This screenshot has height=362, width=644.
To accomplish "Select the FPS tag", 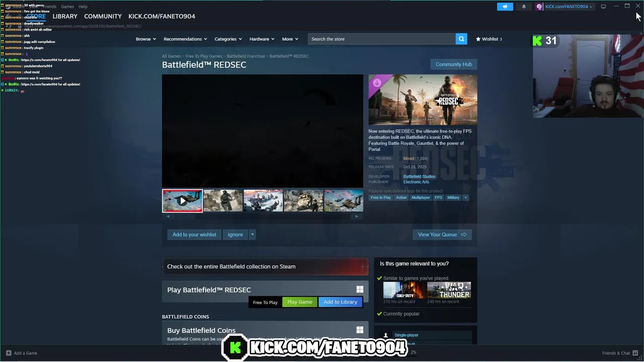I will click(439, 198).
